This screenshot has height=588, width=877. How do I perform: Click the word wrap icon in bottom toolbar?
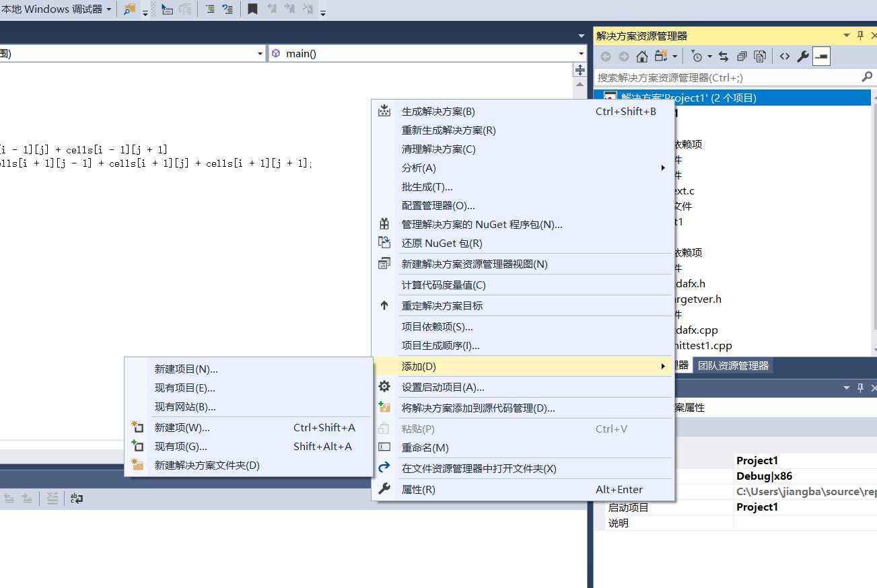pyautogui.click(x=77, y=499)
